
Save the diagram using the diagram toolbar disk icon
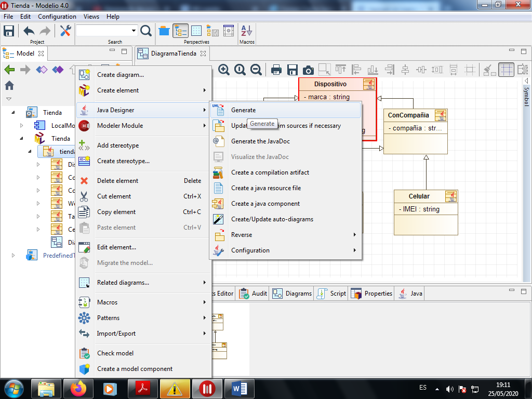(x=292, y=70)
